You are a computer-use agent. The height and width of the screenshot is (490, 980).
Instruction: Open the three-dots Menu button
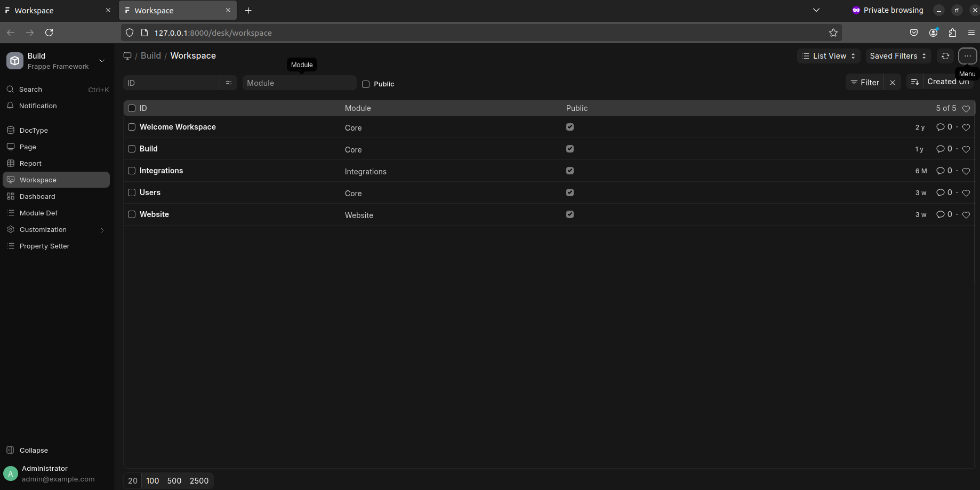pyautogui.click(x=967, y=56)
